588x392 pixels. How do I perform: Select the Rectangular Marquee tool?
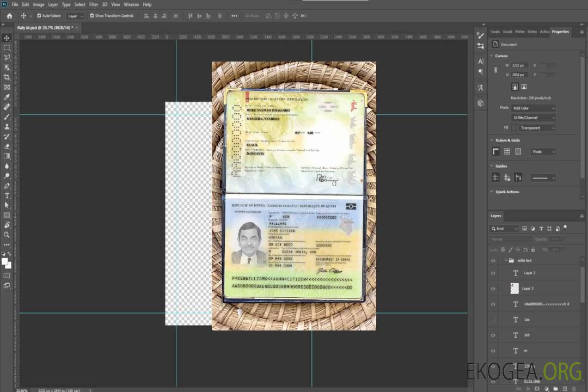(7, 48)
